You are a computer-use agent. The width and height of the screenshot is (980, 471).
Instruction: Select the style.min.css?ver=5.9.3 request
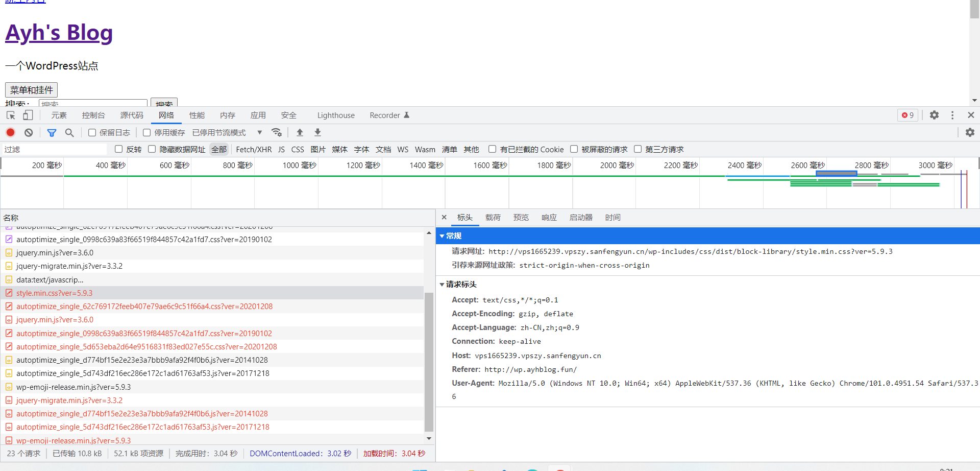[212, 293]
